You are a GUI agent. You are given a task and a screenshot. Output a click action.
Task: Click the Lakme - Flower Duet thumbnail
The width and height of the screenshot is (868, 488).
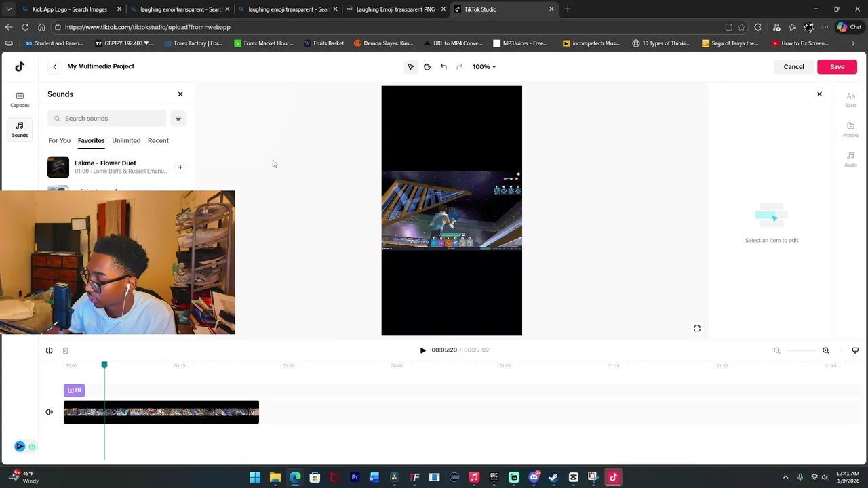tap(58, 167)
